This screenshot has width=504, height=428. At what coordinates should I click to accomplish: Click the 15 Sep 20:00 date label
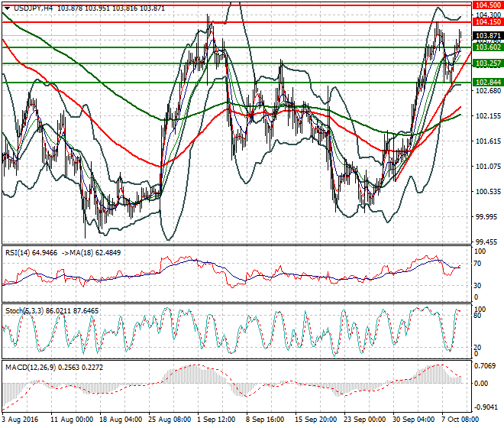point(316,420)
